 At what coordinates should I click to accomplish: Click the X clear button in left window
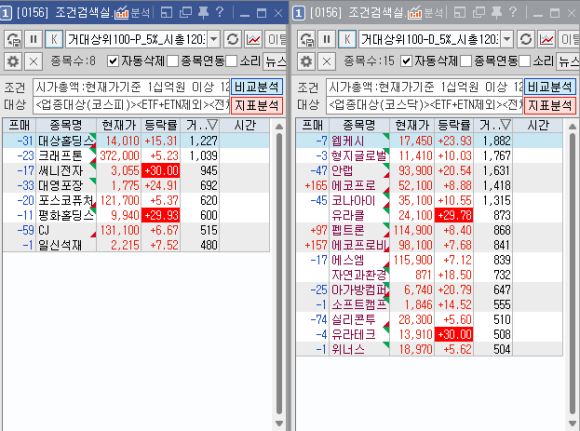(33, 61)
